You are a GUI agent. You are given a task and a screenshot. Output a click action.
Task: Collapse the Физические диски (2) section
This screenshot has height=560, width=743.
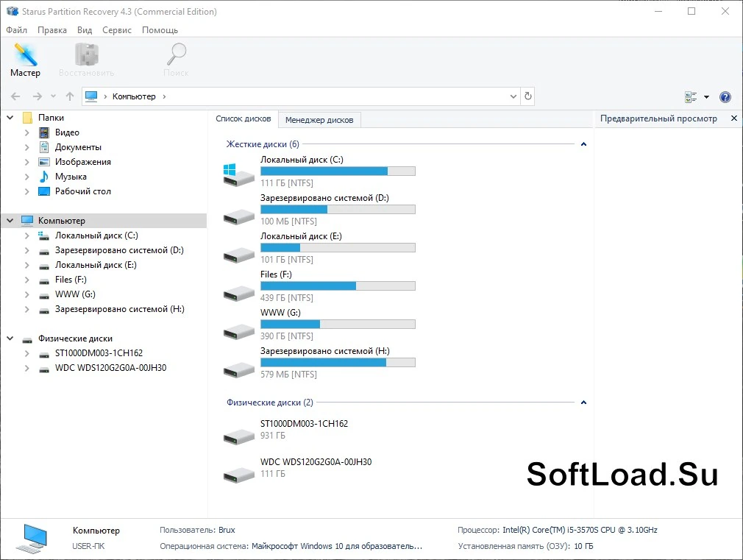point(584,403)
